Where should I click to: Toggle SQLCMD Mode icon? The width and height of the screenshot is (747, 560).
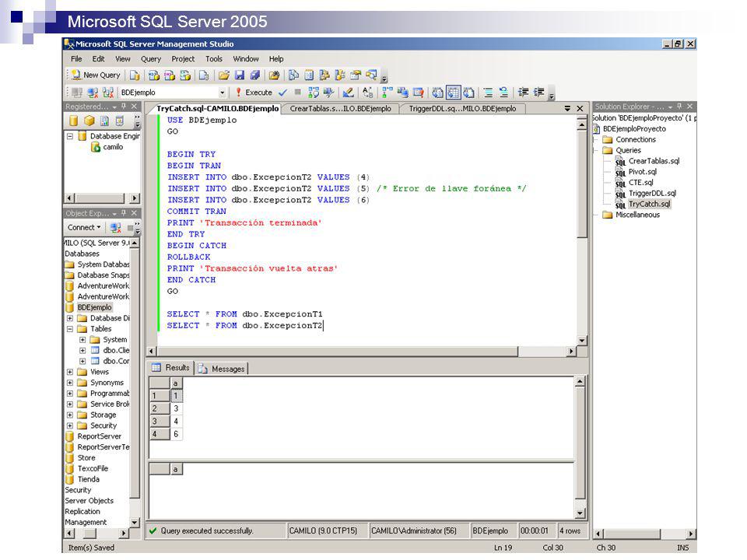pyautogui.click(x=419, y=93)
